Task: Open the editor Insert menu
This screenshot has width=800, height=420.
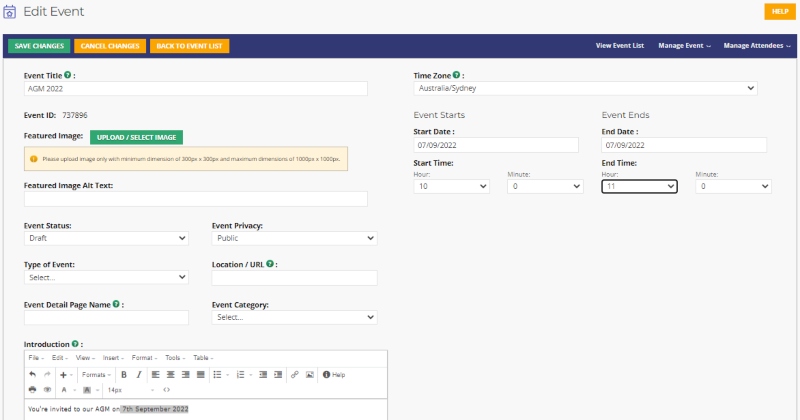Action: (113, 358)
